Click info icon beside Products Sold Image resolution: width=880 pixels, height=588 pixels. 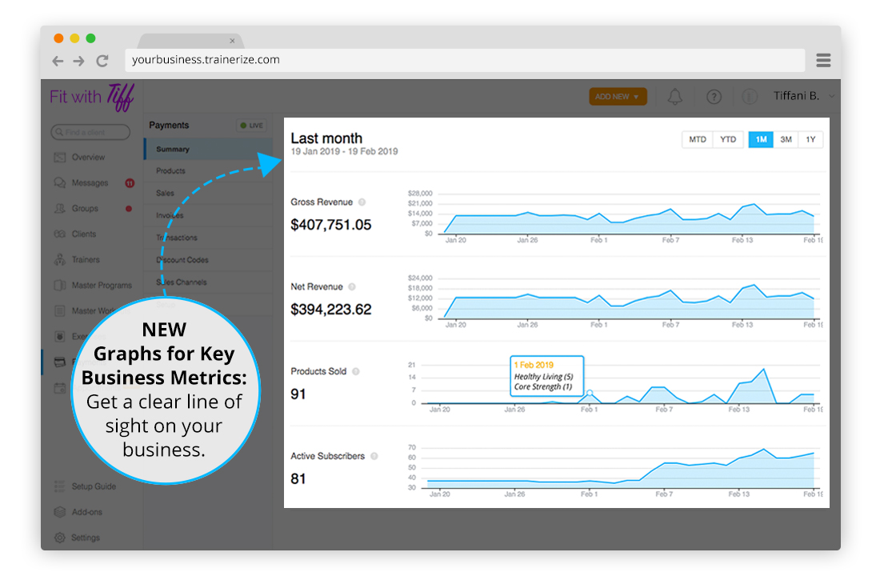pos(356,371)
